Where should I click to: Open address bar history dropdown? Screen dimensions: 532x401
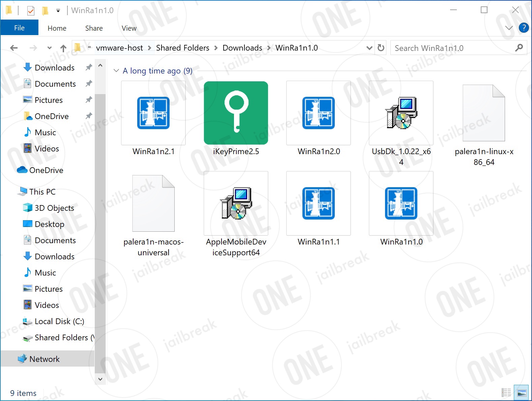pyautogui.click(x=369, y=48)
